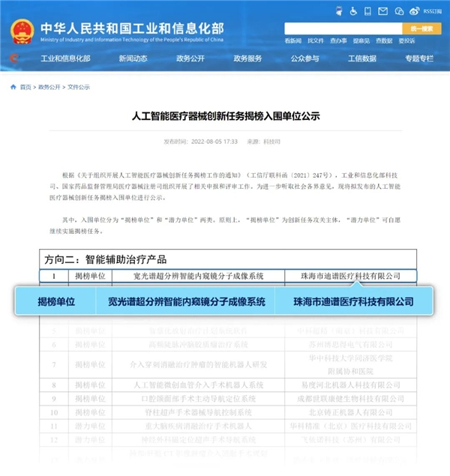Click the robot assistant icon in header
The image size is (450, 476).
point(339,11)
